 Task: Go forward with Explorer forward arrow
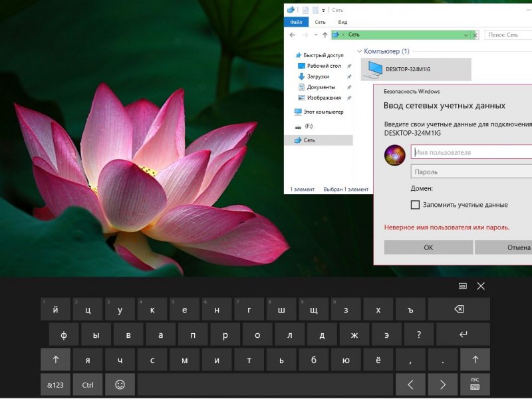(x=305, y=35)
